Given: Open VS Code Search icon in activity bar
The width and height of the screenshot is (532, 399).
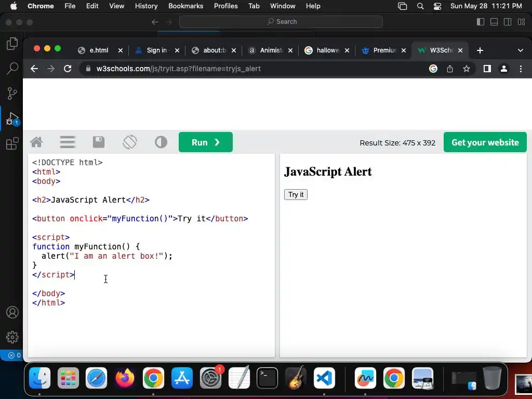Looking at the screenshot, I should (12, 69).
